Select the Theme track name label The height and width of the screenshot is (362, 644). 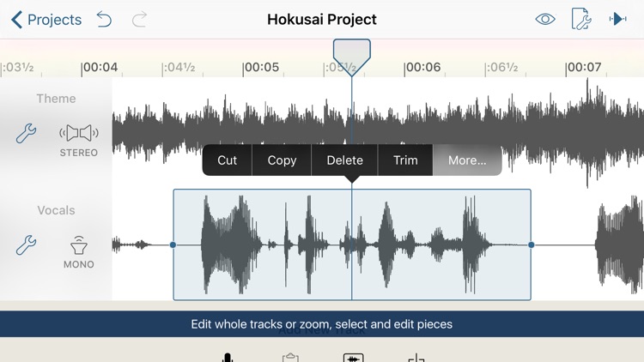pyautogui.click(x=56, y=99)
